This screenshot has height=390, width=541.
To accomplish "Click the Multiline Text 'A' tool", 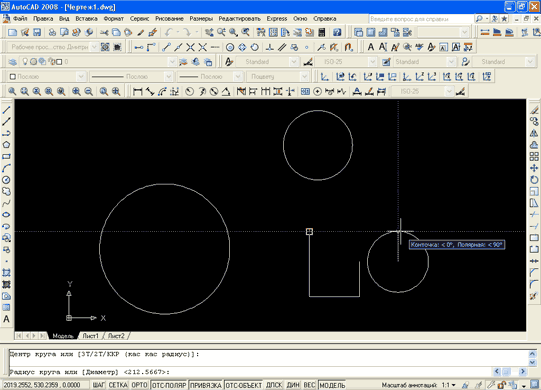I will (6, 319).
